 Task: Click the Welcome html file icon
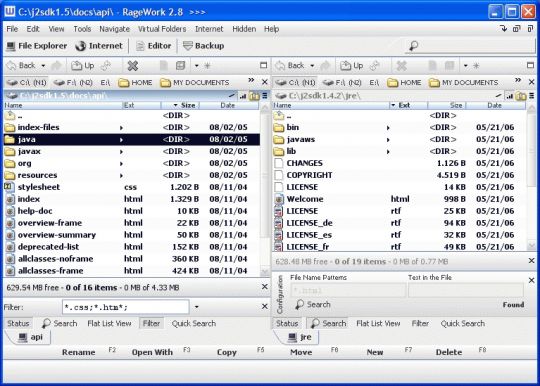click(279, 199)
